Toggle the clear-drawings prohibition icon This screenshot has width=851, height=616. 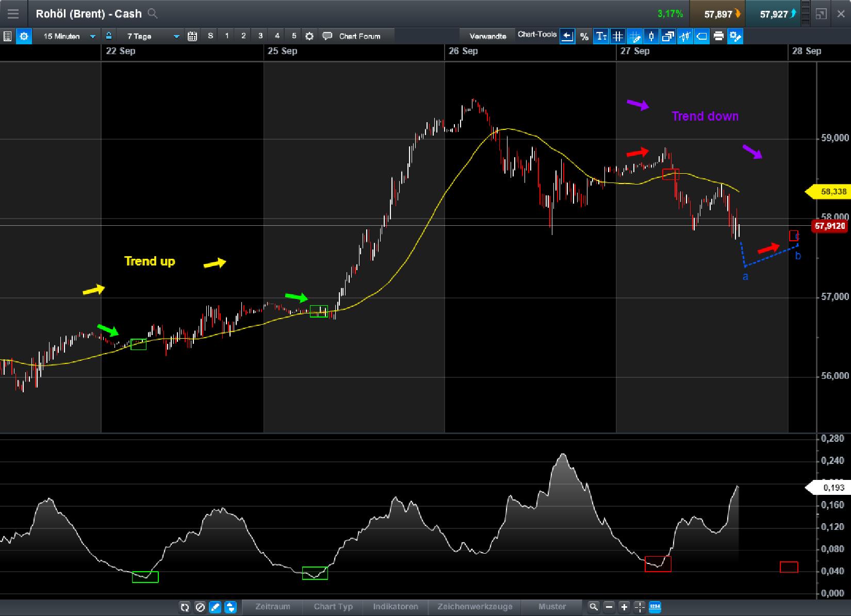point(201,607)
